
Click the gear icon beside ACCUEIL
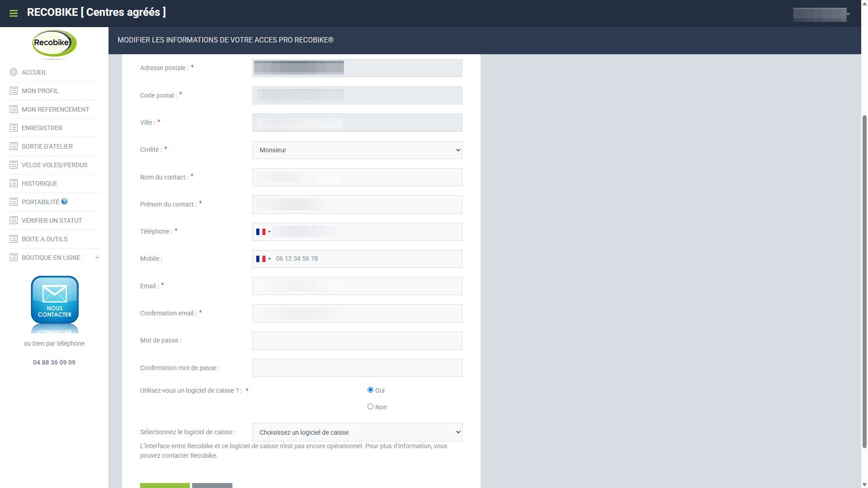pyautogui.click(x=14, y=72)
